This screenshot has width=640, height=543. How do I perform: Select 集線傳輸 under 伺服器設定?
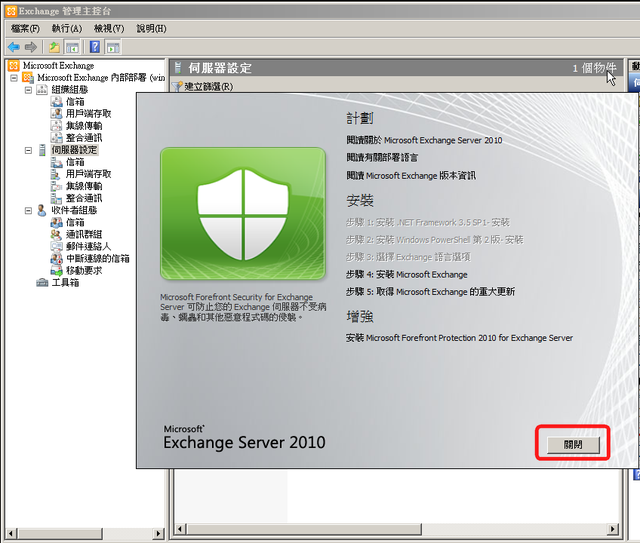coord(84,186)
